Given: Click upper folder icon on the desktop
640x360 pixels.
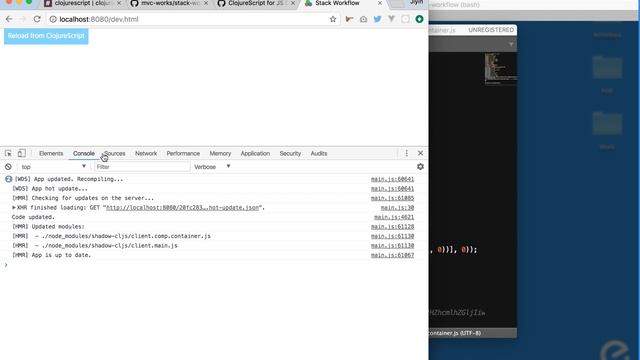Looking at the screenshot, I should pyautogui.click(x=607, y=67).
